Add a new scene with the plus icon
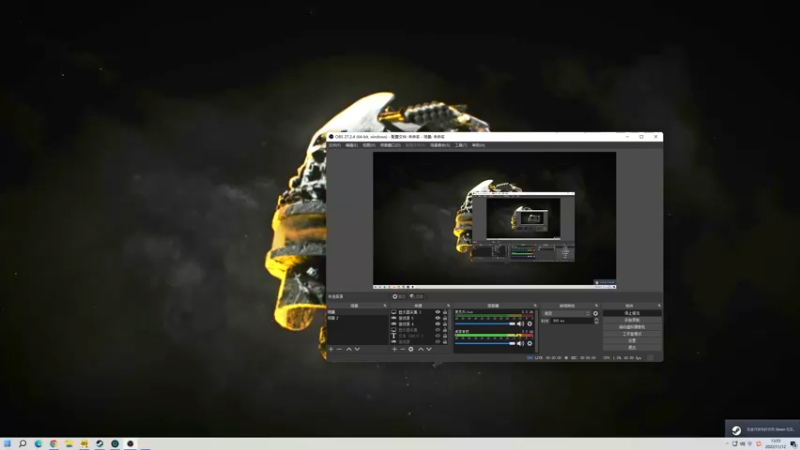Image resolution: width=800 pixels, height=450 pixels. pos(331,349)
